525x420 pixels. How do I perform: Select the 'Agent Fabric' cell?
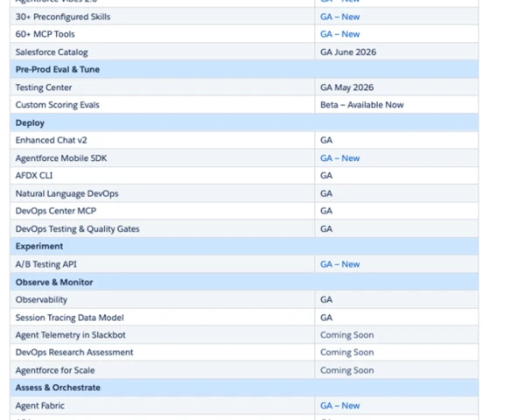(163, 406)
